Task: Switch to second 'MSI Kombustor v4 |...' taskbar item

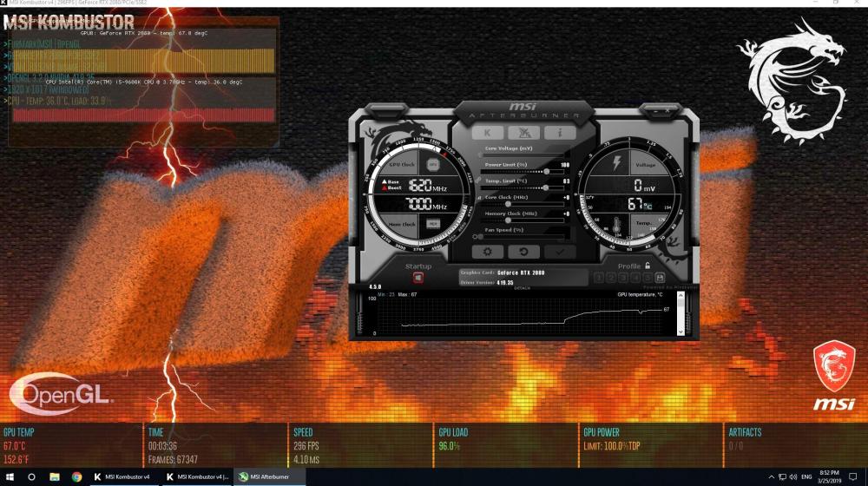Action: coord(197,476)
